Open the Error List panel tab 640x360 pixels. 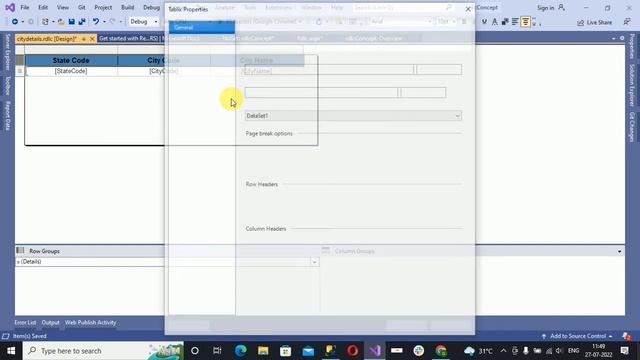pyautogui.click(x=25, y=322)
